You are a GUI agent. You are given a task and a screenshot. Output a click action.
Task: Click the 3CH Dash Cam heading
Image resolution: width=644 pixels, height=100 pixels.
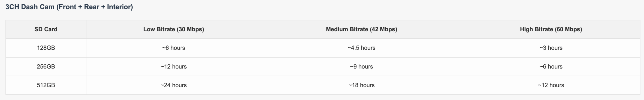[69, 7]
